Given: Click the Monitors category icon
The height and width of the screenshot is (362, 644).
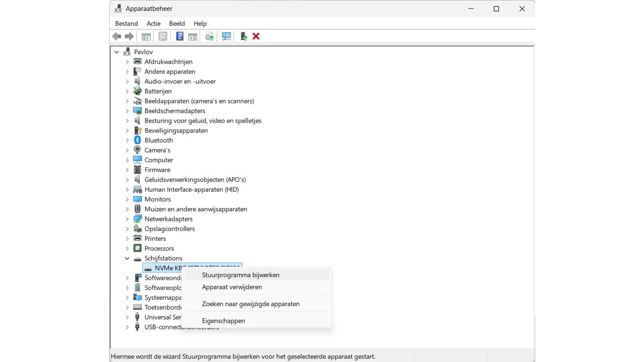Looking at the screenshot, I should pyautogui.click(x=138, y=199).
